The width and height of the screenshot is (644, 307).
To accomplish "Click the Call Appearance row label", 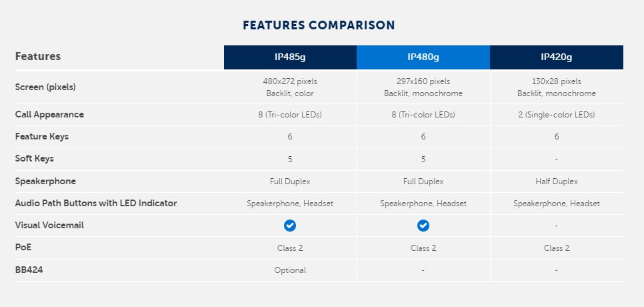I will click(x=49, y=114).
